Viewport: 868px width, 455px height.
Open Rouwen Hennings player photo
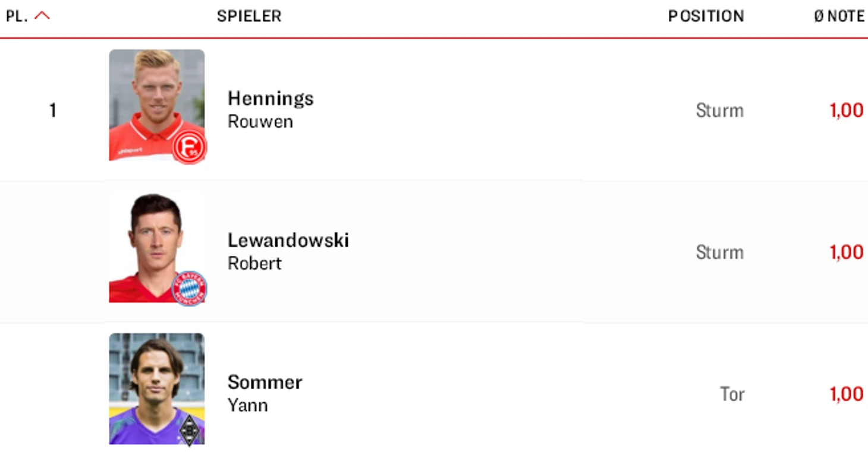[x=157, y=105]
